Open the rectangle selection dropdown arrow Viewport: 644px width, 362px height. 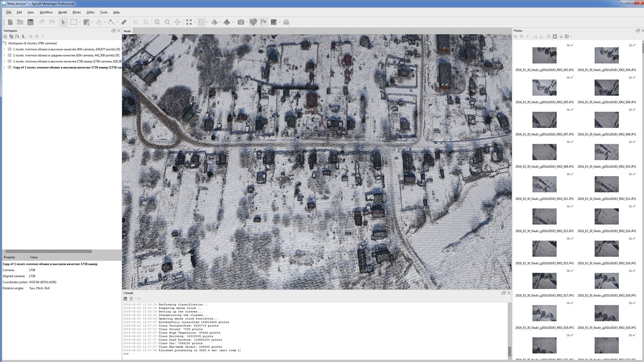click(x=80, y=23)
